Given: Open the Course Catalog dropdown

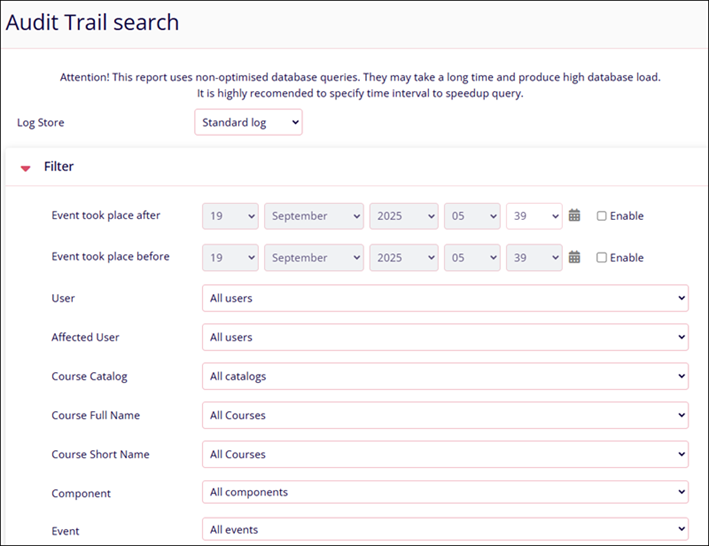Looking at the screenshot, I should click(445, 376).
